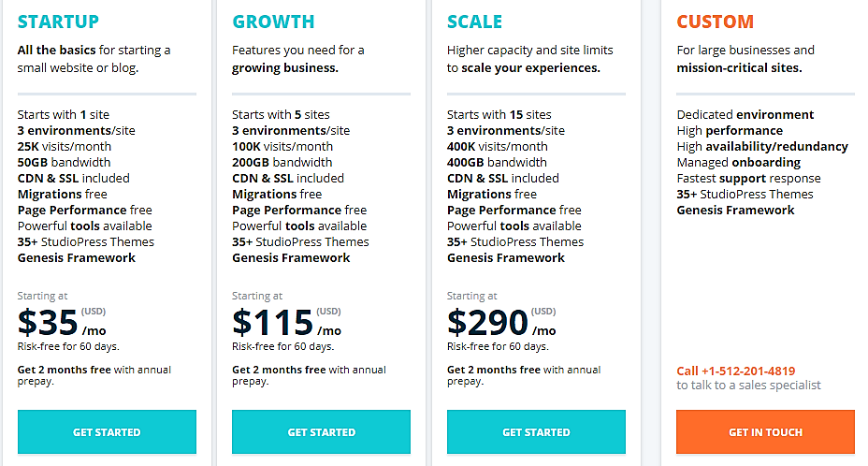Click the orange Get In Touch button

pyautogui.click(x=766, y=431)
